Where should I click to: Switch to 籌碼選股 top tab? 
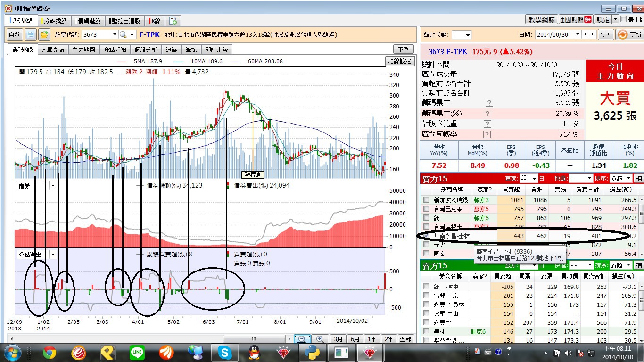point(88,21)
